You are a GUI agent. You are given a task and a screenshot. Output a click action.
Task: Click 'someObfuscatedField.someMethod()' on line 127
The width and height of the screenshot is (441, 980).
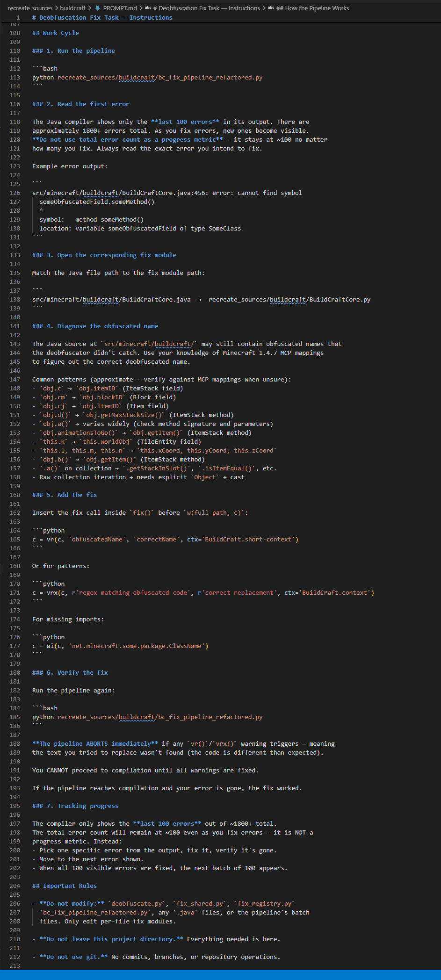[97, 202]
